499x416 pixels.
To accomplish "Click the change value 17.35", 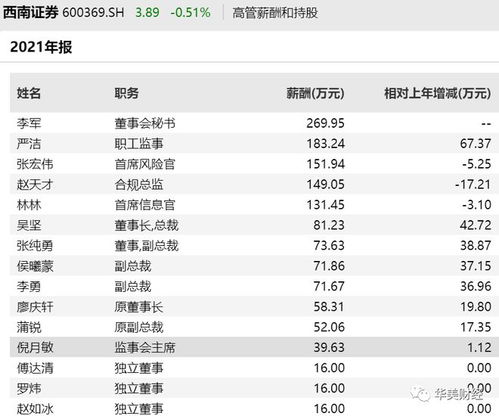I will pyautogui.click(x=476, y=327).
